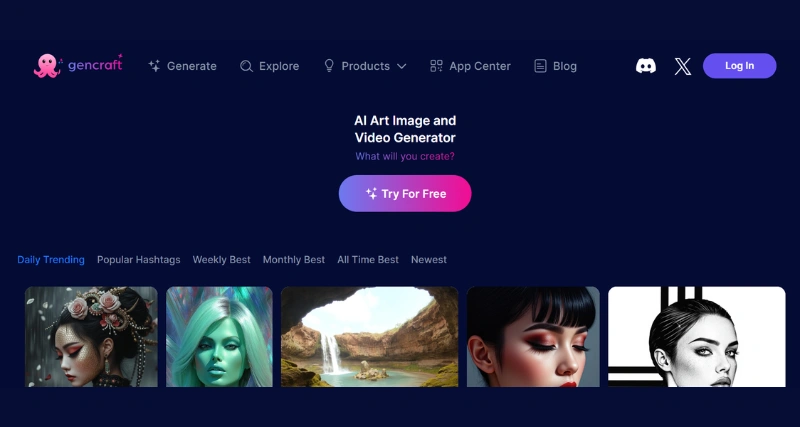This screenshot has height=427, width=800.
Task: Open the green-haired woman thumbnail
Action: [x=219, y=337]
